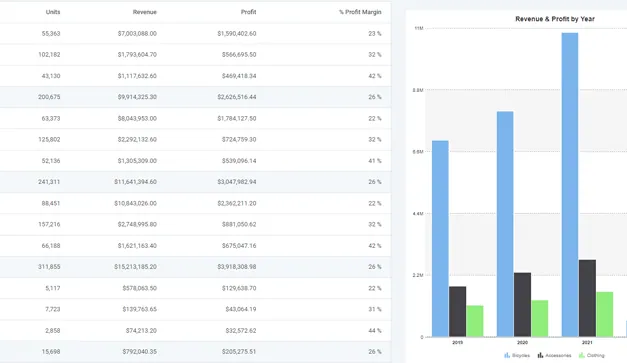Click the 41 % profit margin cell

pyautogui.click(x=375, y=161)
